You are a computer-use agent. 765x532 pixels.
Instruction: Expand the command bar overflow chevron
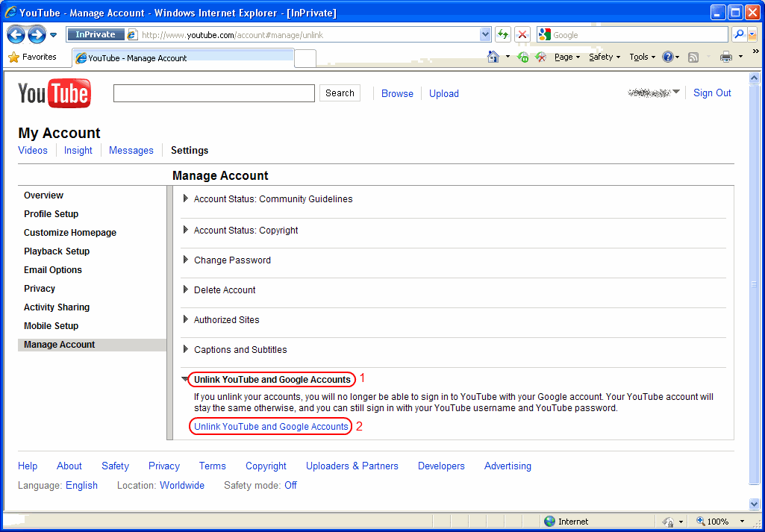point(756,51)
